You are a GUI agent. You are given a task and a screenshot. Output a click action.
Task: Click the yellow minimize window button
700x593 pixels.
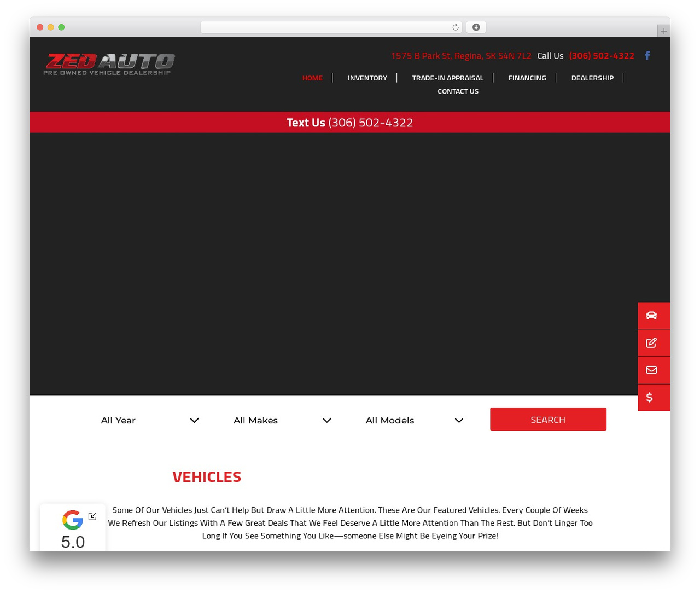click(50, 27)
